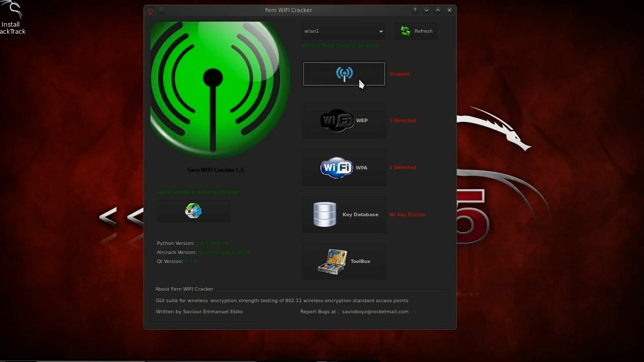Click the 'Fern WIFI Cracker 1.5' label

click(x=215, y=170)
